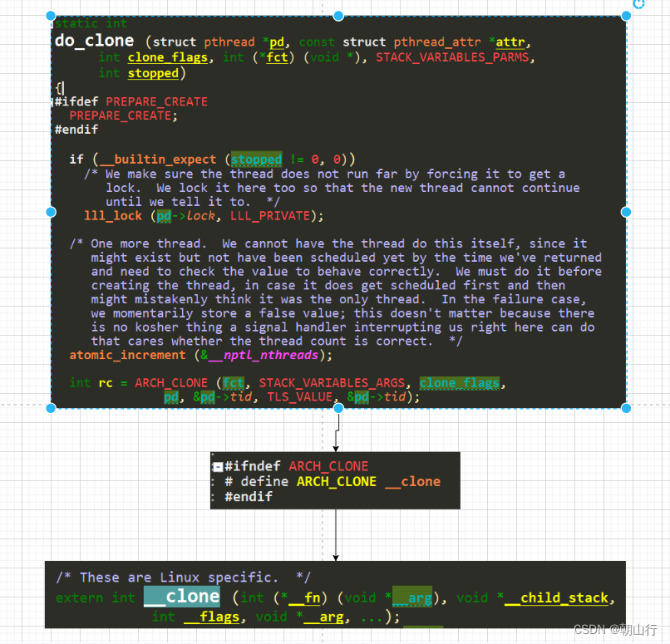Click the rotate handle of the selected shape
The image size is (670, 644).
click(x=638, y=4)
